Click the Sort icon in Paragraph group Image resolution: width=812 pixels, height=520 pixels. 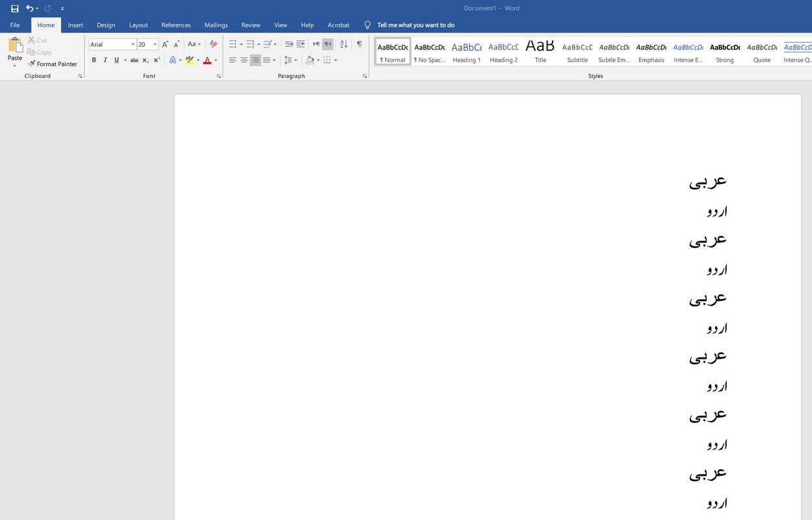343,44
